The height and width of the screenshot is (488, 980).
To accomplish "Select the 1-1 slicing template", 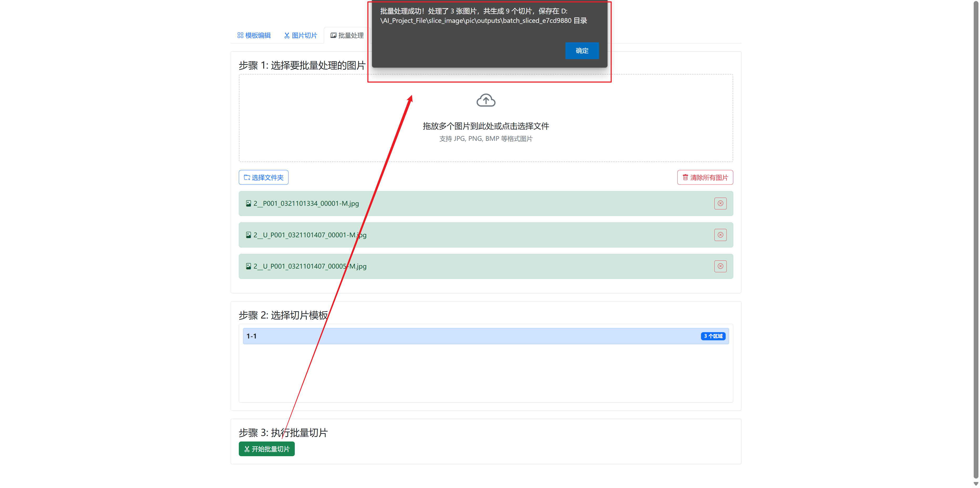I will (457, 336).
